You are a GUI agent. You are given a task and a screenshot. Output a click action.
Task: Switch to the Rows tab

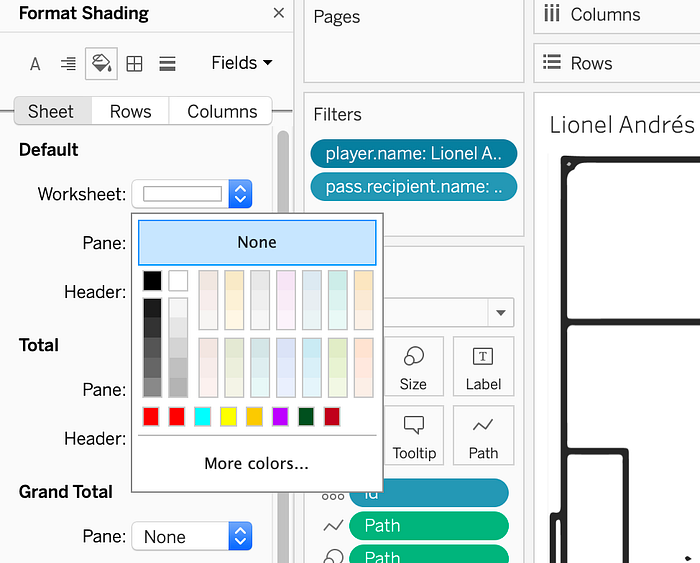[130, 111]
